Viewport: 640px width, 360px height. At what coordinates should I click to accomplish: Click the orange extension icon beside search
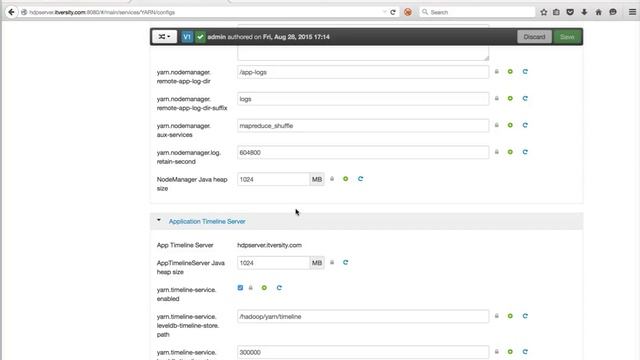point(408,12)
